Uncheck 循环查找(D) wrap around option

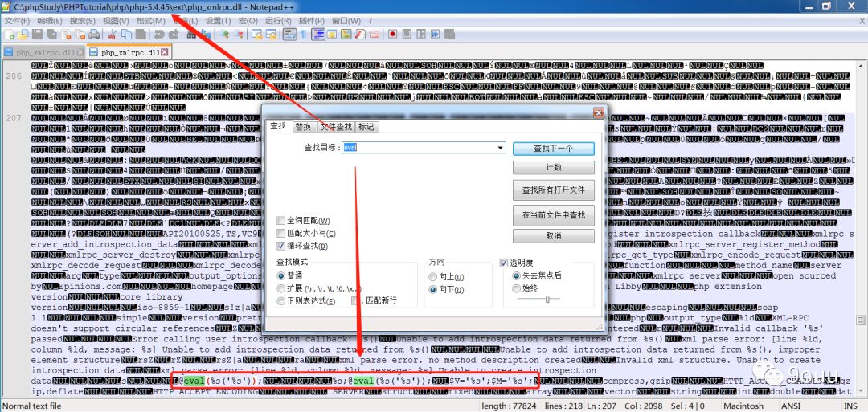pyautogui.click(x=302, y=246)
